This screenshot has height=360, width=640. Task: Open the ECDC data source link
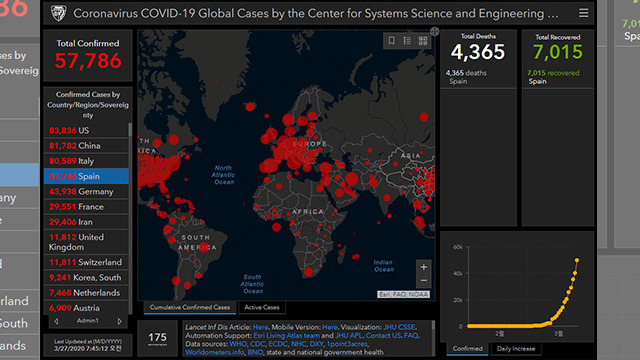point(278,344)
